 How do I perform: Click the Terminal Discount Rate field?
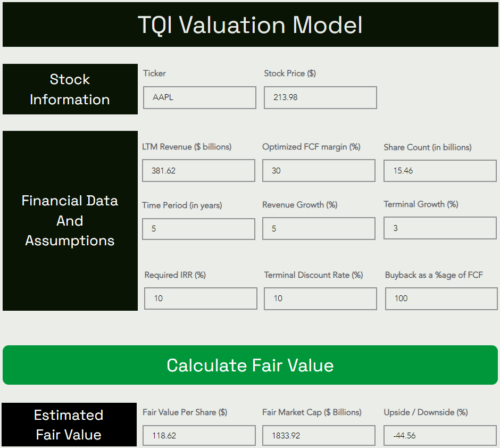pyautogui.click(x=320, y=298)
